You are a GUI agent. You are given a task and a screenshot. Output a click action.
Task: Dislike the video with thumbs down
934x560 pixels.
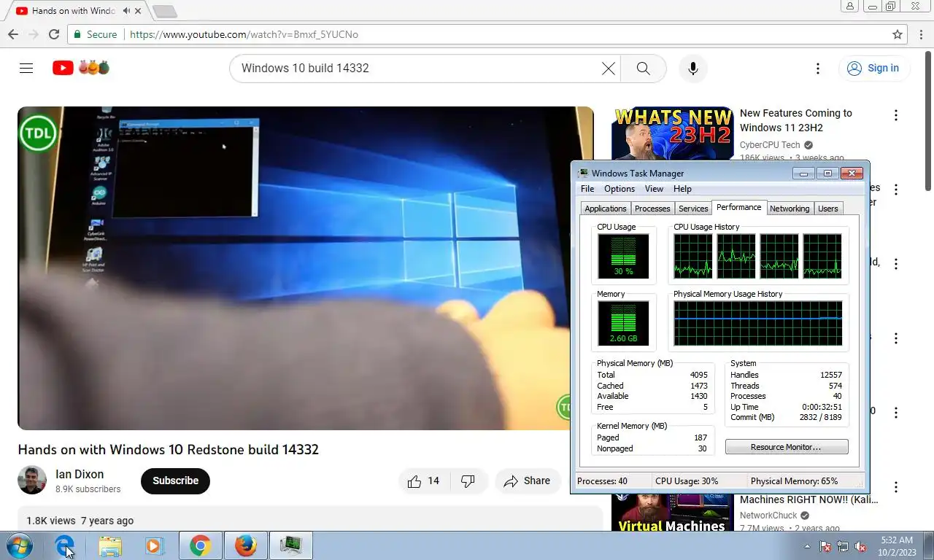[468, 481]
